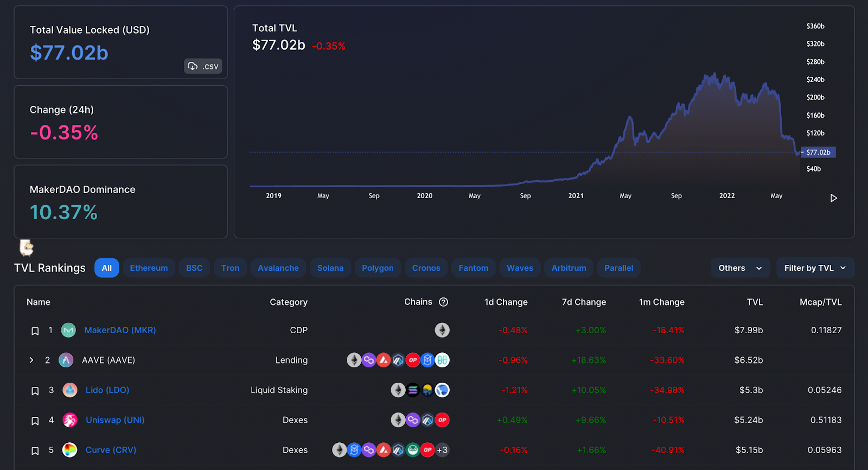Image resolution: width=868 pixels, height=470 pixels.
Task: Sort the table by Category column
Action: (x=289, y=302)
